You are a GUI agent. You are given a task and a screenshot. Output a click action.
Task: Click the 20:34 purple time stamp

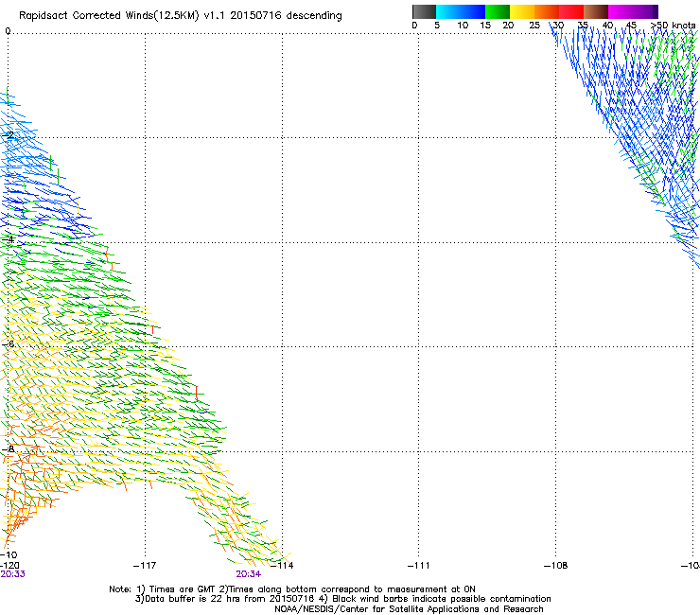(x=248, y=574)
